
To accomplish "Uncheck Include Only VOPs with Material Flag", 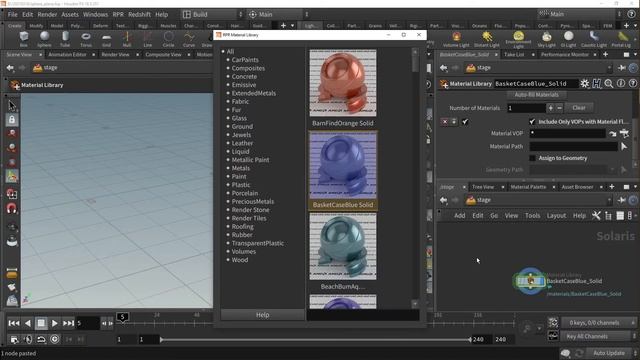I will point(532,122).
